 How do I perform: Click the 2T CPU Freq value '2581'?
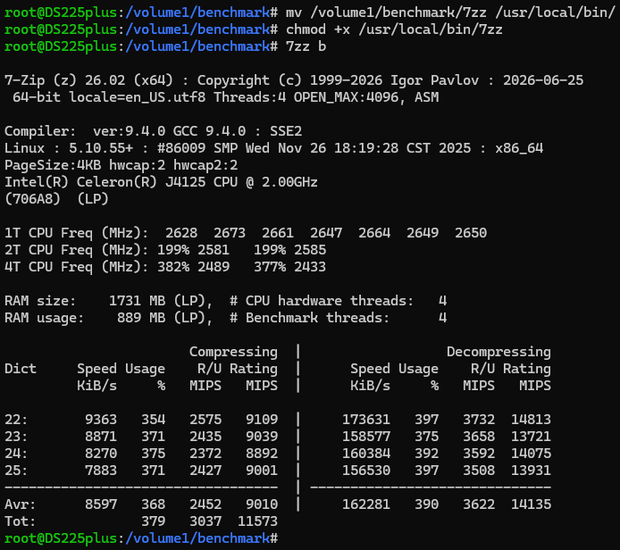pyautogui.click(x=213, y=250)
